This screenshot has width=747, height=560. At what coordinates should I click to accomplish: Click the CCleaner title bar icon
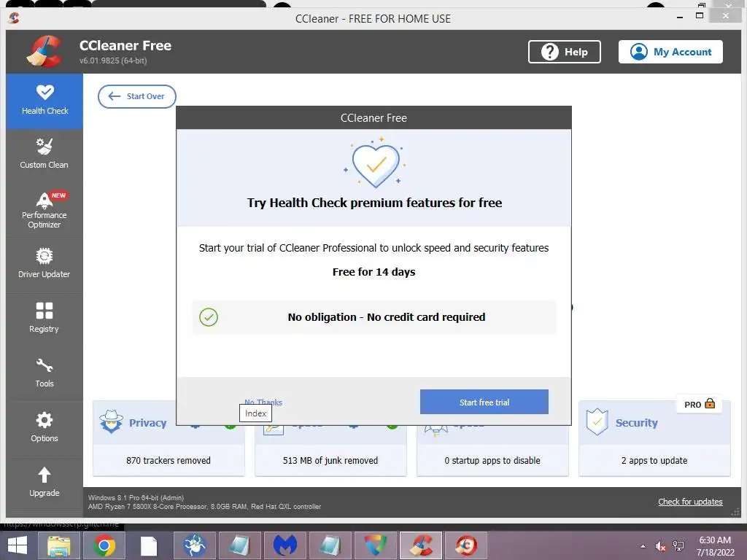[x=15, y=18]
